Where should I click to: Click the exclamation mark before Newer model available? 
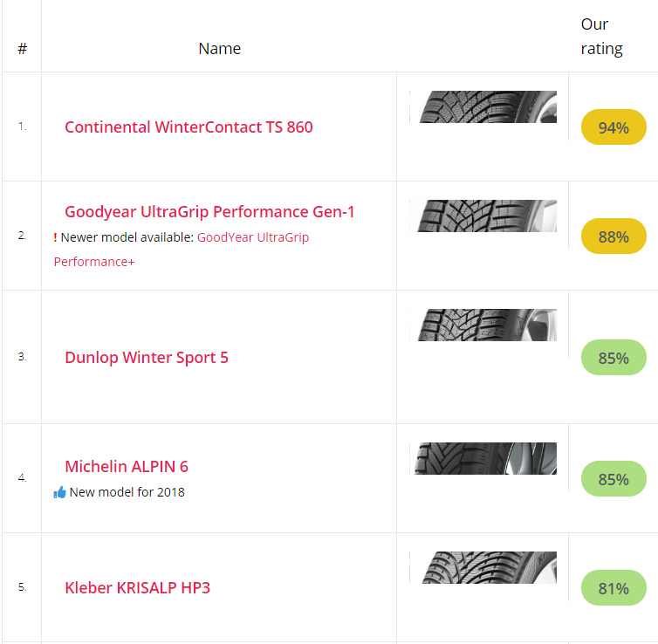[x=56, y=237]
